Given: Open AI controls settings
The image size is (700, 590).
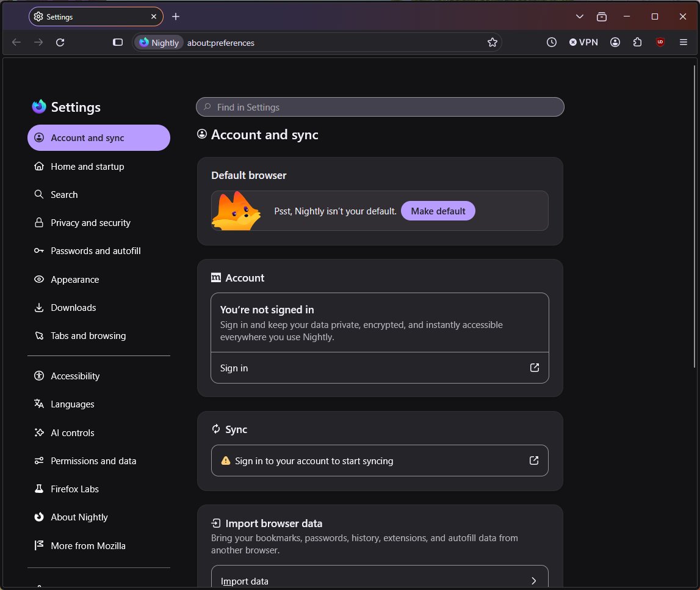Looking at the screenshot, I should coord(99,432).
